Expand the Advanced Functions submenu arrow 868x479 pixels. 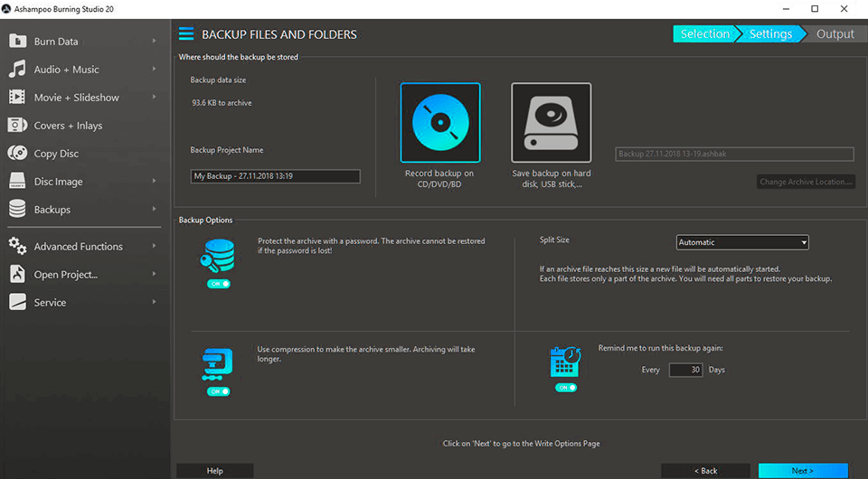154,246
